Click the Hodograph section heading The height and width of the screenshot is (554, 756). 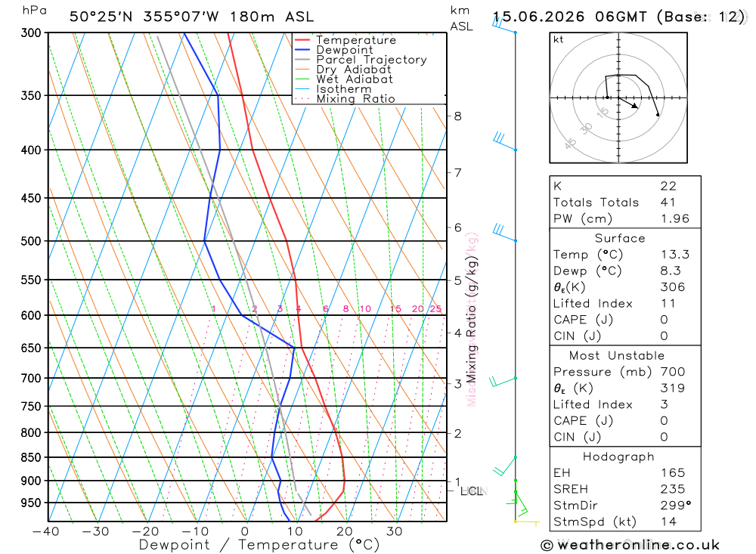pos(618,457)
